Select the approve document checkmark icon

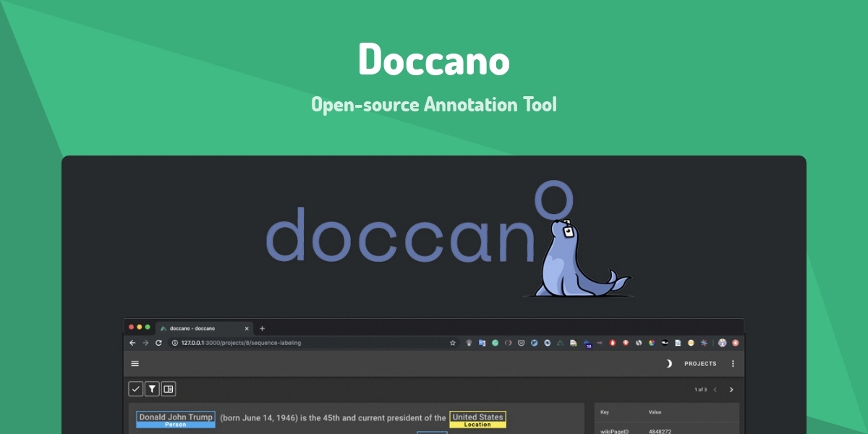(x=135, y=388)
